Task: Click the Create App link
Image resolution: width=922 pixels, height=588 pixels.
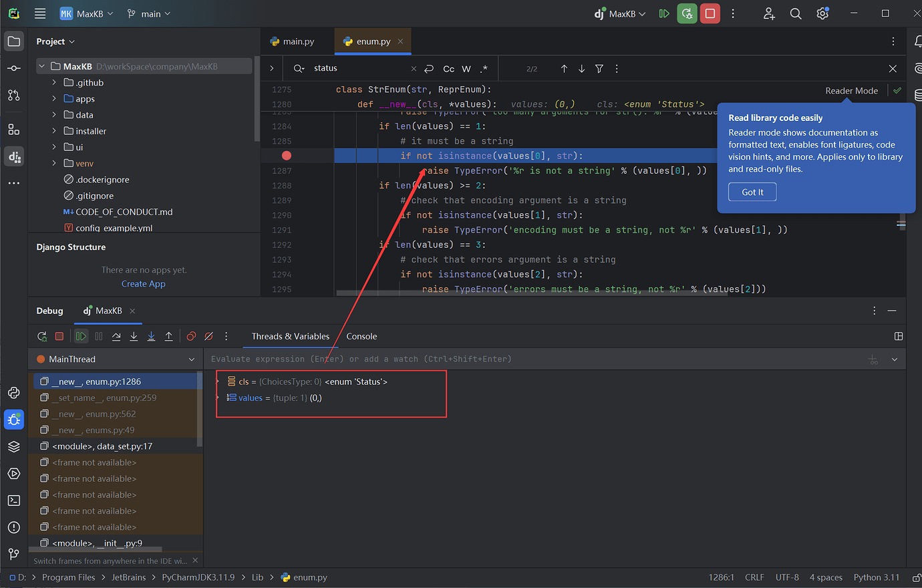Action: (x=143, y=283)
